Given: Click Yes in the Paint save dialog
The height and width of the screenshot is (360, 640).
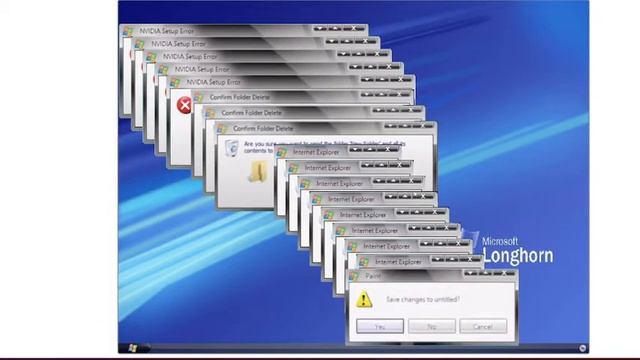Looking at the screenshot, I should [x=380, y=326].
